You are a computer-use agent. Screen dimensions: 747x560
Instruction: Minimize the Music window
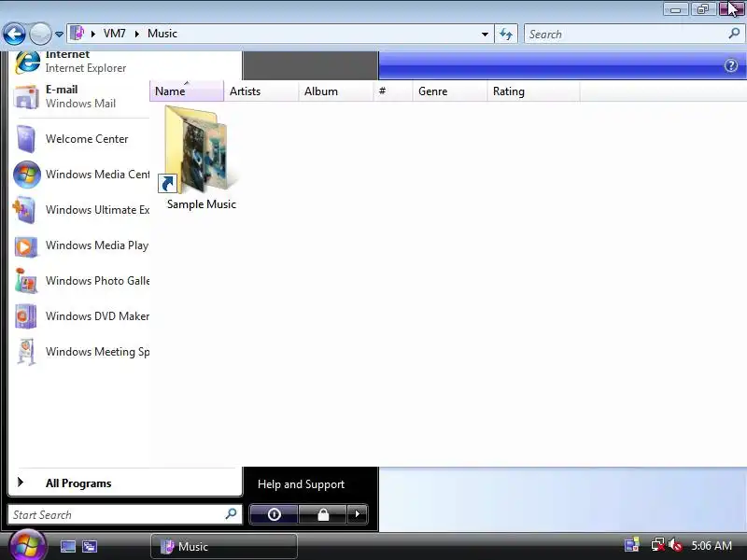[x=675, y=9]
